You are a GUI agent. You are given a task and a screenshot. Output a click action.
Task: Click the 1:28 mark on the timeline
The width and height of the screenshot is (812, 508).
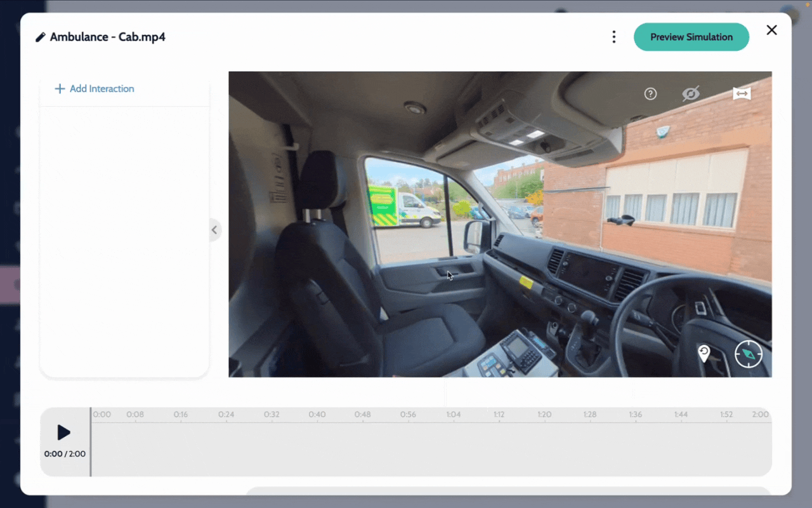590,415
